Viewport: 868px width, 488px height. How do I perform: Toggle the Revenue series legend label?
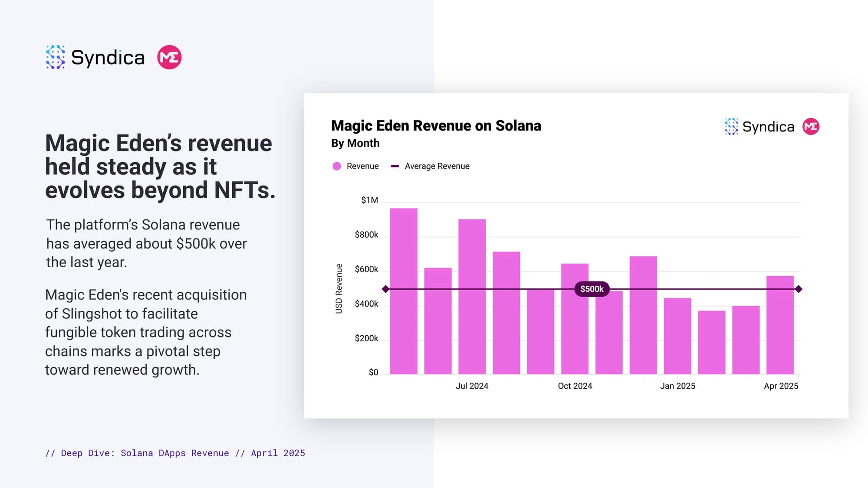coord(362,166)
